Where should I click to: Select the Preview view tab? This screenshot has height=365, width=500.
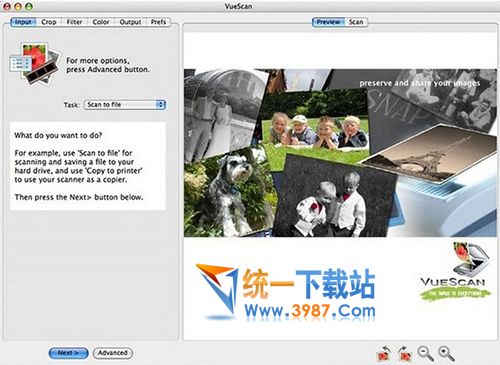328,22
